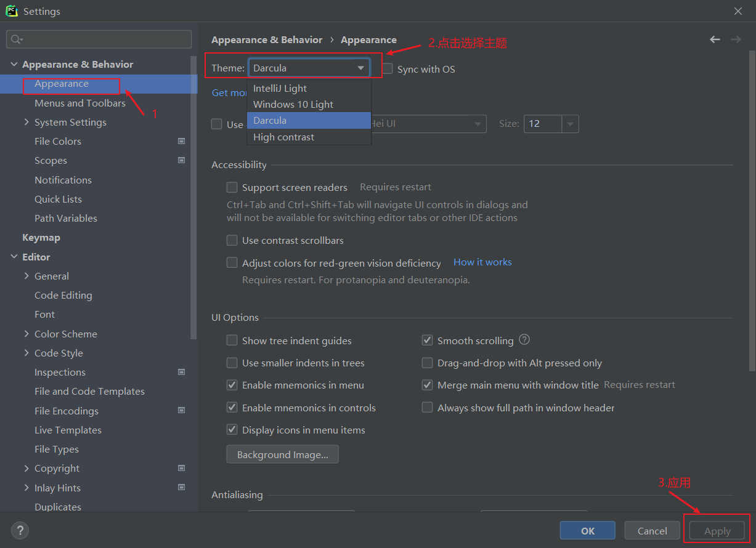Close the Settings dialog window

point(738,11)
